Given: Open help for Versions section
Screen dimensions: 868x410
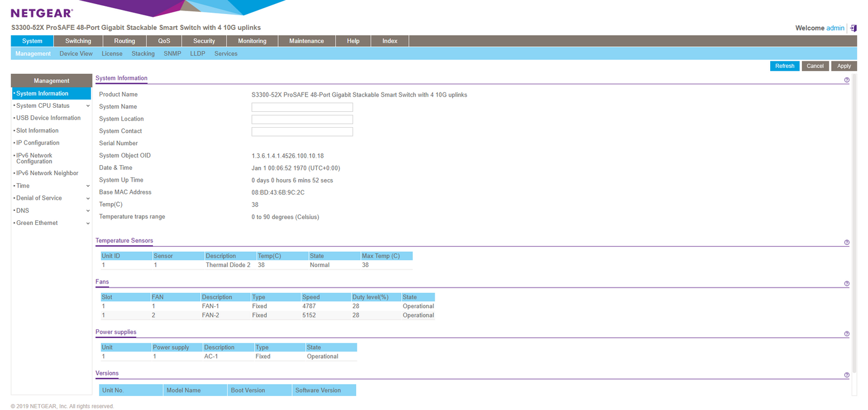Looking at the screenshot, I should (847, 375).
